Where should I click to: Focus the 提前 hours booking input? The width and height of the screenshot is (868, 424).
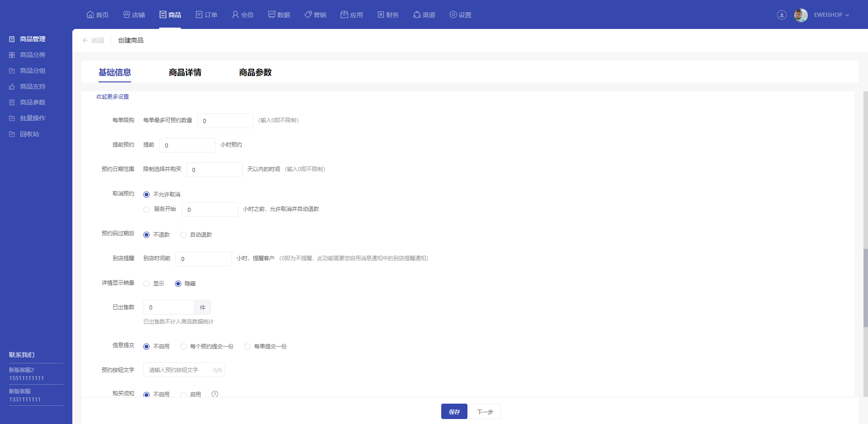(x=187, y=145)
